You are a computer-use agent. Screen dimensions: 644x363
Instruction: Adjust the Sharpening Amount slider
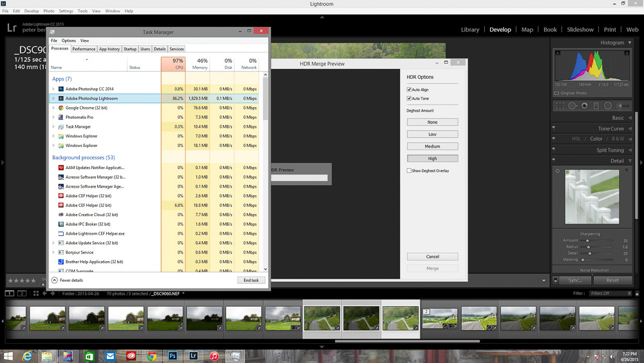pos(587,240)
